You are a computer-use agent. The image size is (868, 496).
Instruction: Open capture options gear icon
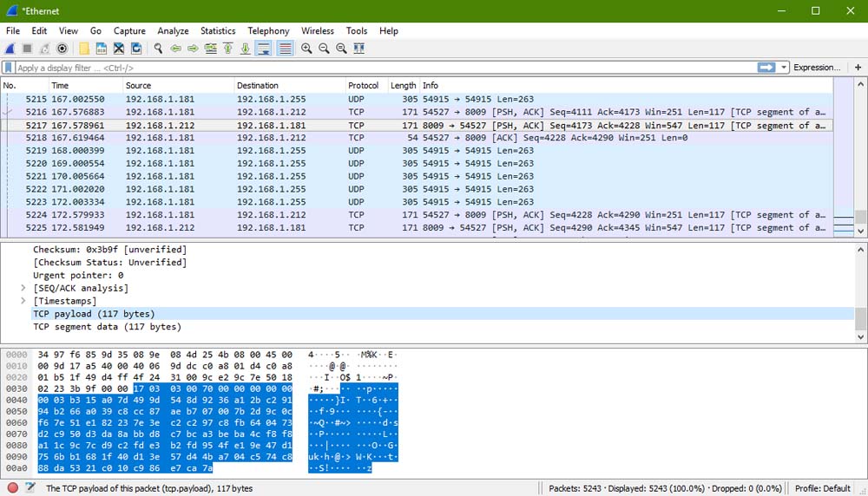pyautogui.click(x=63, y=49)
